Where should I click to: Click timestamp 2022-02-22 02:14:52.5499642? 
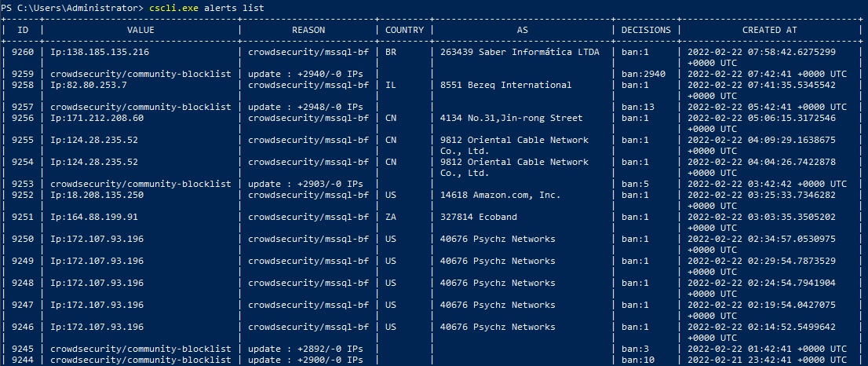pyautogui.click(x=762, y=328)
